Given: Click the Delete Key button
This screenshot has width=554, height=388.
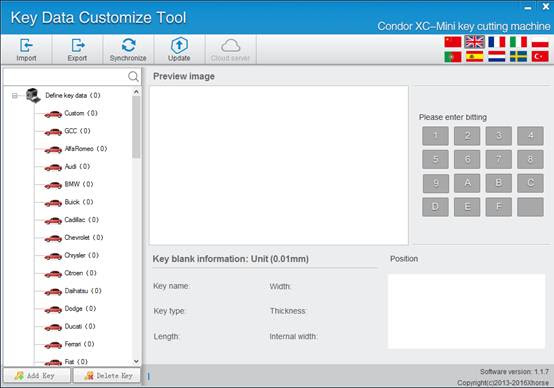Looking at the screenshot, I should pyautogui.click(x=107, y=375).
